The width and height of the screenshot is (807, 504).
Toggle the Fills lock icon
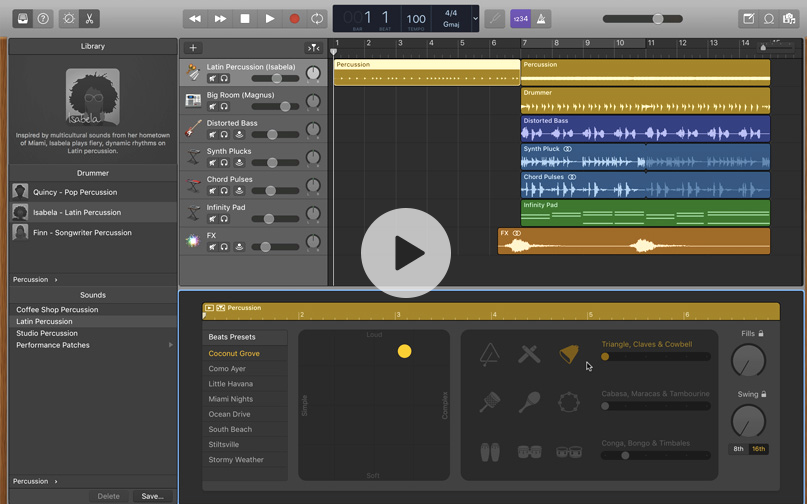[x=761, y=334]
